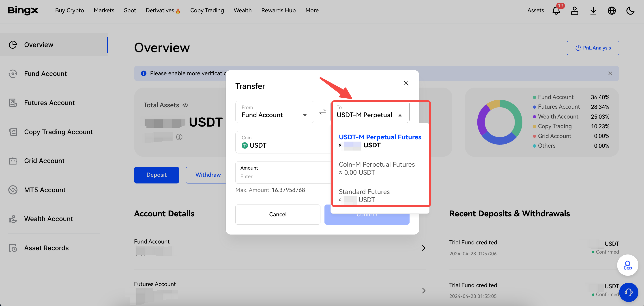The width and height of the screenshot is (644, 306).
Task: Click the Withdraw button
Action: click(208, 175)
